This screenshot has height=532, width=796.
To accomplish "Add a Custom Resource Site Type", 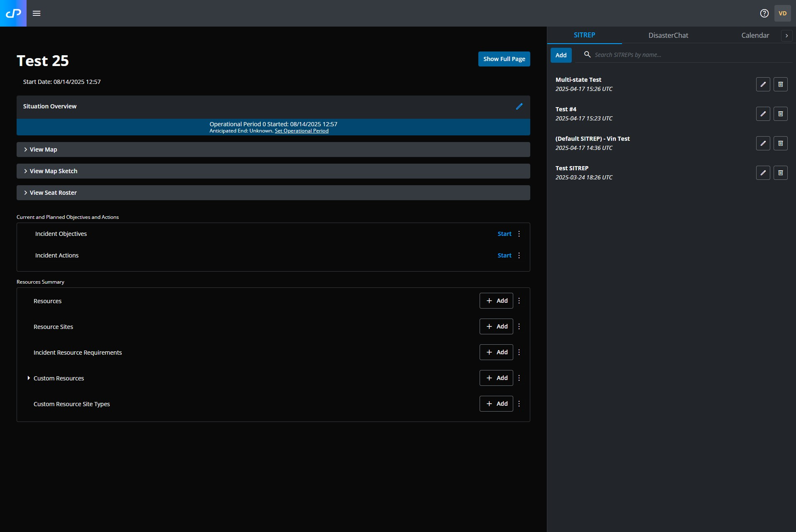I will click(496, 404).
